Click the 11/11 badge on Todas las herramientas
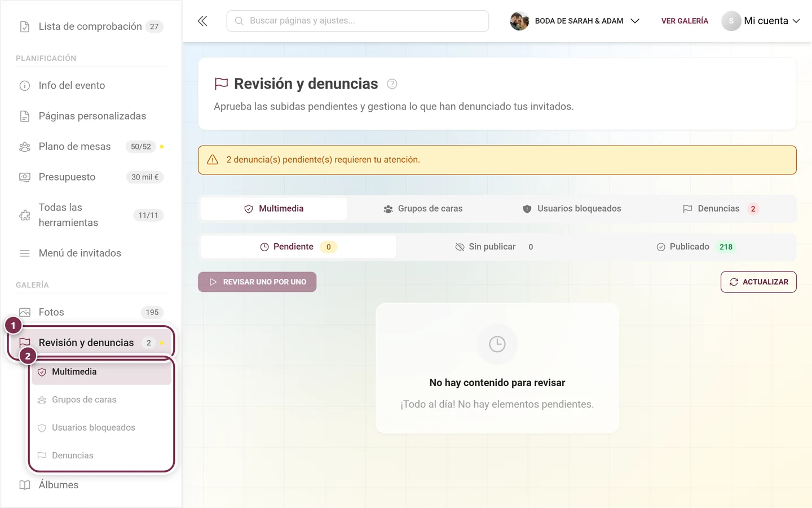 point(148,215)
